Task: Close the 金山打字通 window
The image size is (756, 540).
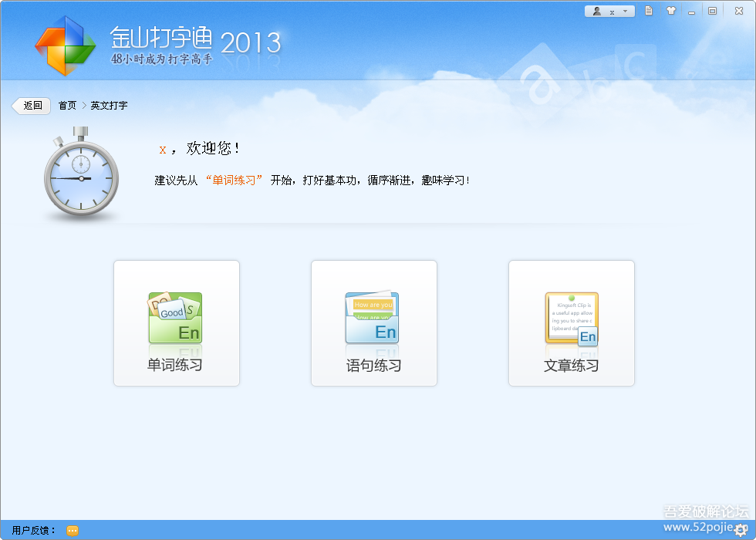Action: click(739, 11)
